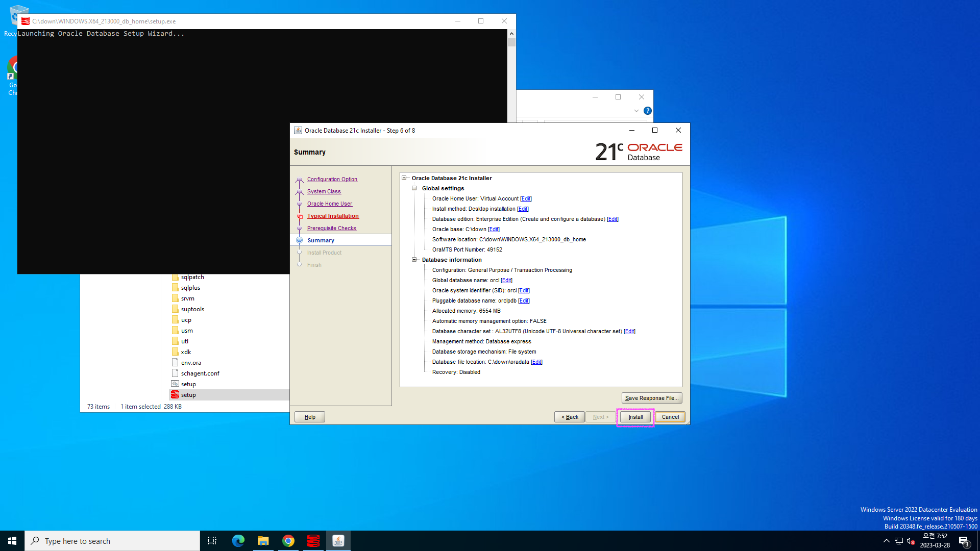
Task: Click Java icon in installer title bar
Action: [x=298, y=131]
